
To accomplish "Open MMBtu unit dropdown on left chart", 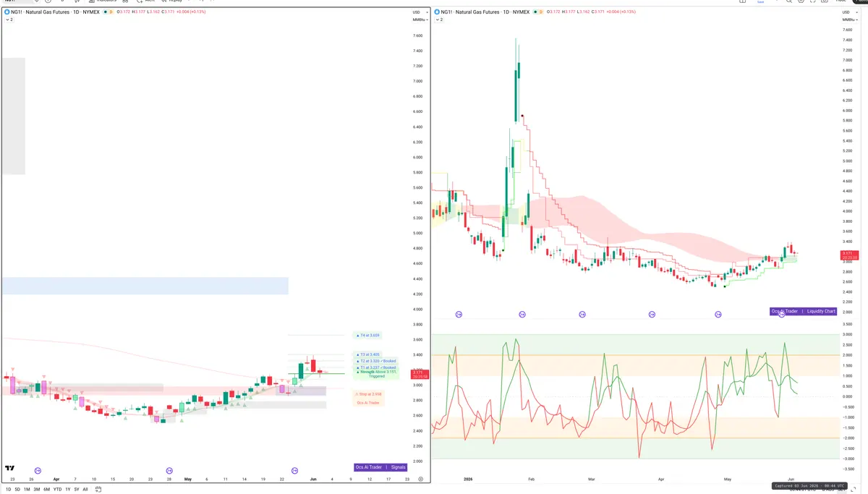I will [x=419, y=20].
